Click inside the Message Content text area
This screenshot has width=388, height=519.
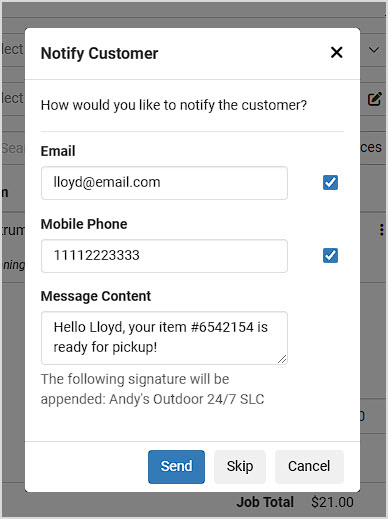coord(164,338)
